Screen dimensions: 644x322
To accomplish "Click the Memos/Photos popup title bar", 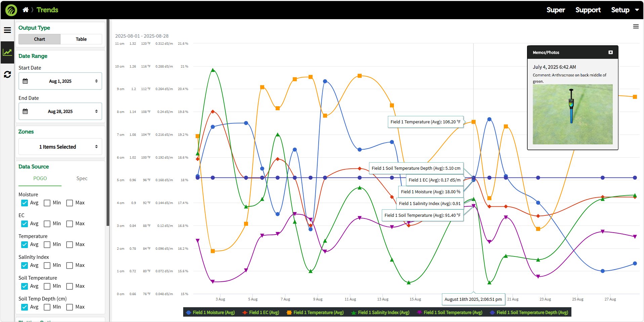I will click(x=572, y=52).
